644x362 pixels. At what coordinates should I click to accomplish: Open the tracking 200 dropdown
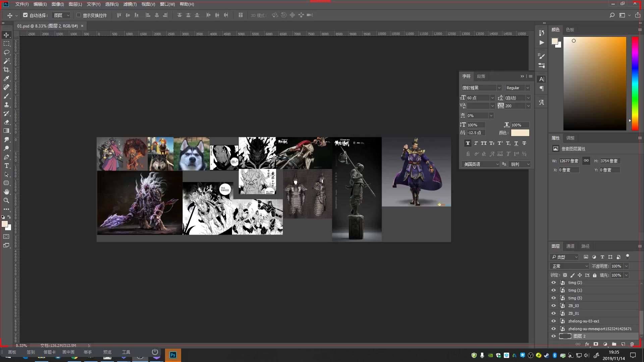[528, 106]
